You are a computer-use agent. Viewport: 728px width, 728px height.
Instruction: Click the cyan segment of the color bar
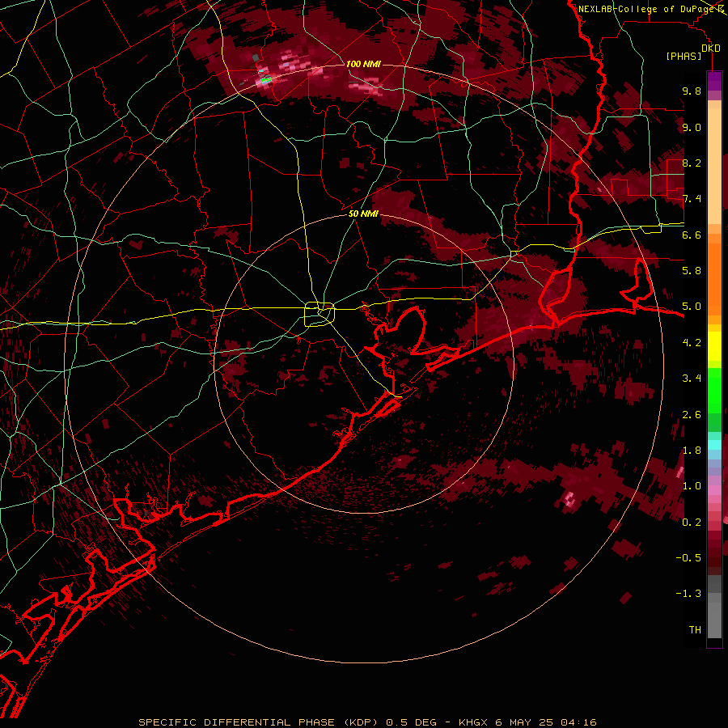click(x=714, y=445)
